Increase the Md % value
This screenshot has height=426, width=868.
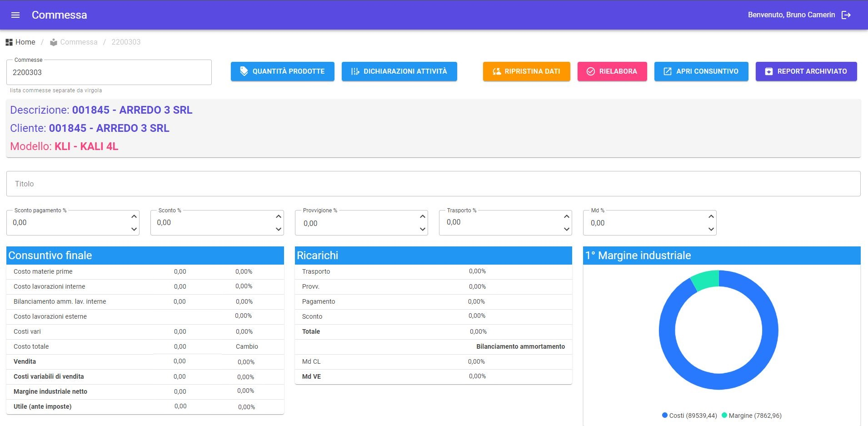711,216
